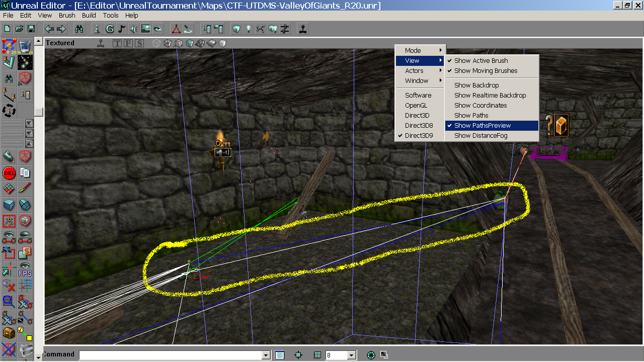
Task: Open the Edit menu
Action: tap(26, 16)
